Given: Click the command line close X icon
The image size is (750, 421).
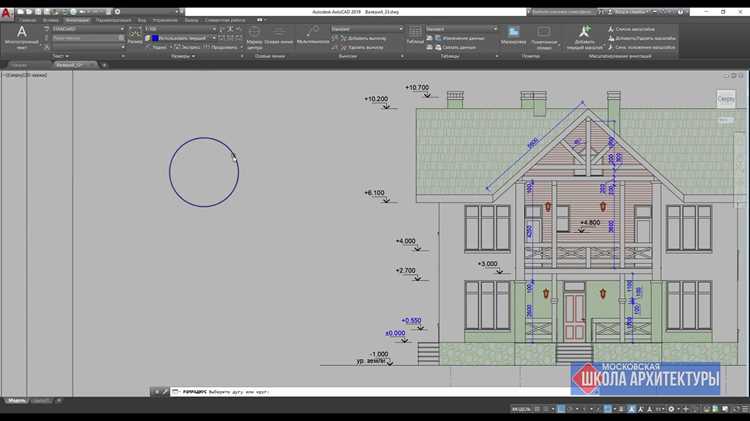Looking at the screenshot, I should point(156,391).
